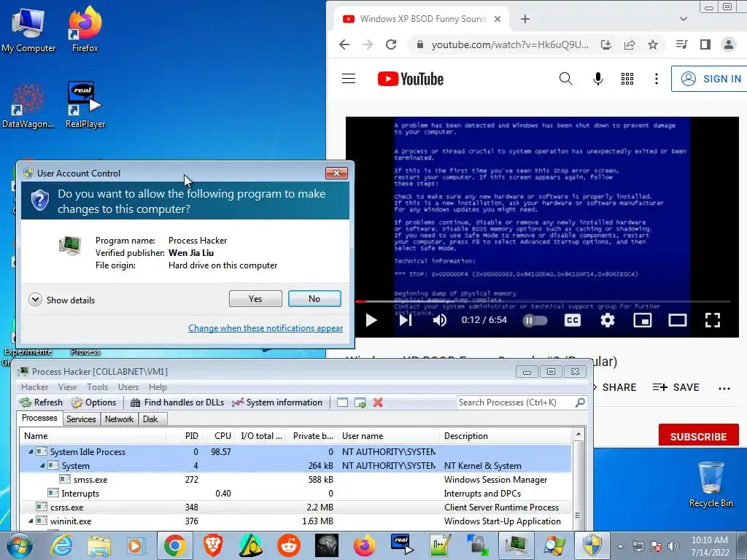Screen dimensions: 747x560
Task: Sort processes by the CPU column
Action: (x=219, y=436)
